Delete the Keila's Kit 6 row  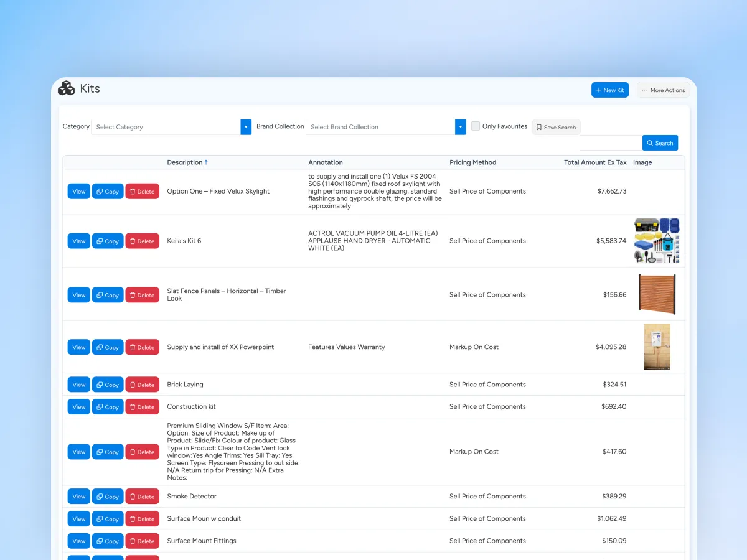pos(142,241)
